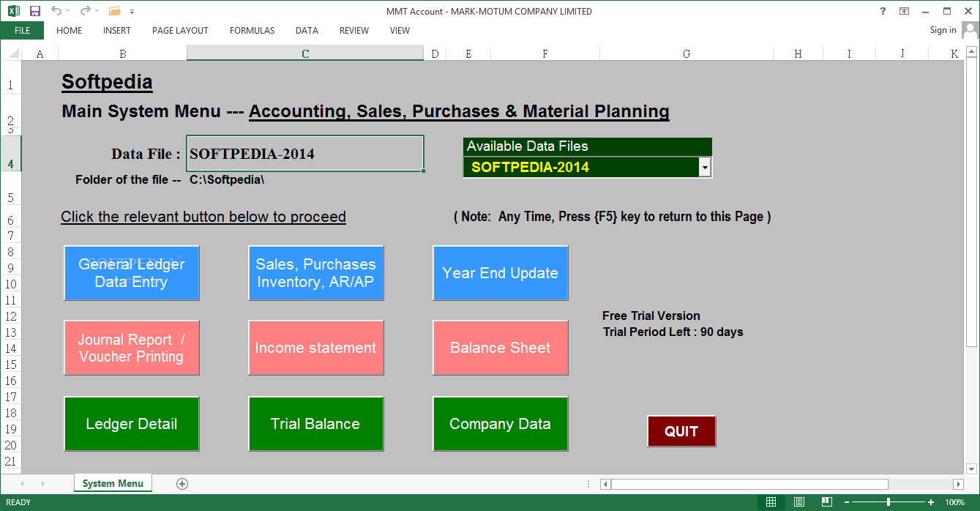Viewport: 980px width, 511px height.
Task: Switch to the PAGE LAYOUT ribbon tab
Action: pyautogui.click(x=180, y=31)
